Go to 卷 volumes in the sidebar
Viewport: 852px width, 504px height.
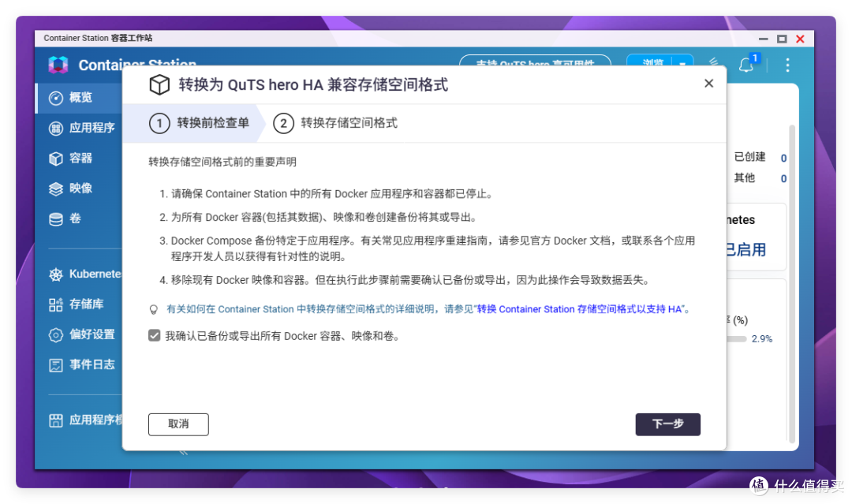80,218
